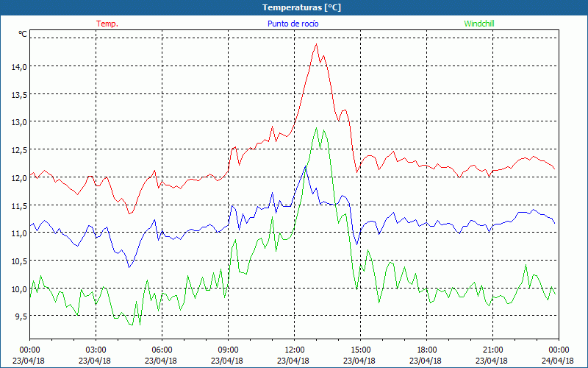Image resolution: width=588 pixels, height=368 pixels.
Task: Click the '15:00' time axis label
Action: [x=360, y=350]
